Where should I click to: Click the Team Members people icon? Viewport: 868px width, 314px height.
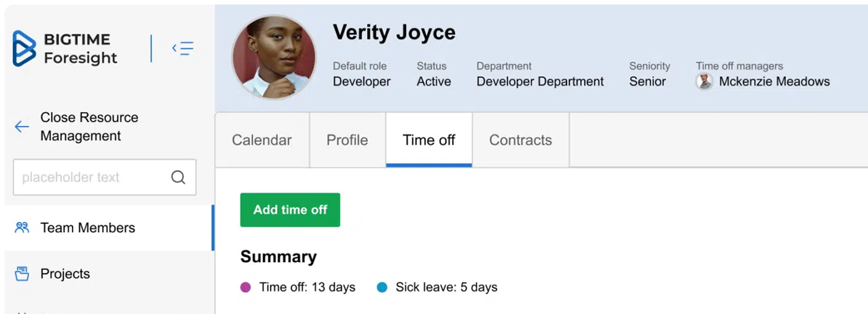(22, 227)
